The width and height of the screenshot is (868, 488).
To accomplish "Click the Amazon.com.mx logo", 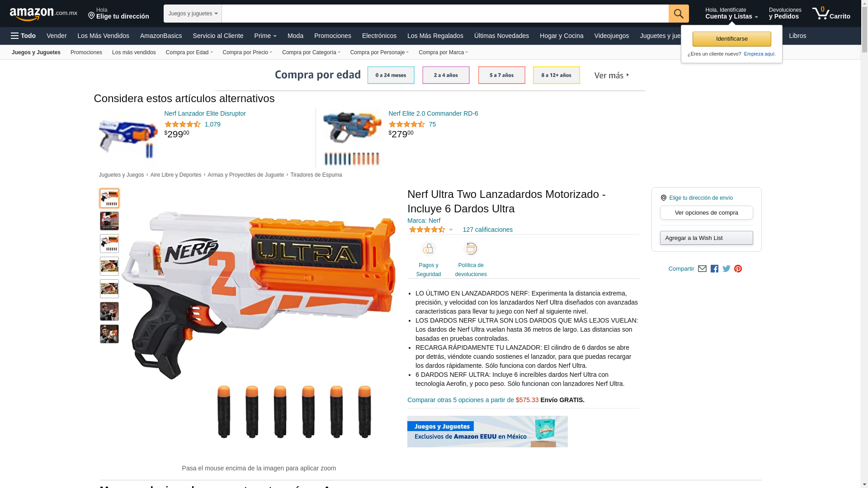I will tap(43, 14).
